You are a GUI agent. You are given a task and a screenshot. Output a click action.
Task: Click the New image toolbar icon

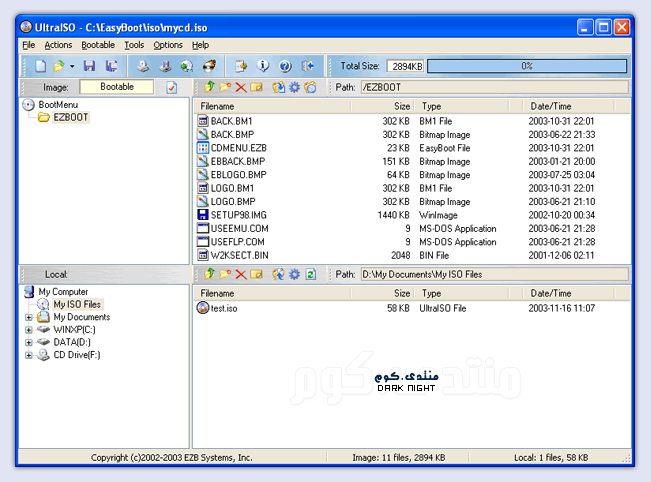pos(41,66)
